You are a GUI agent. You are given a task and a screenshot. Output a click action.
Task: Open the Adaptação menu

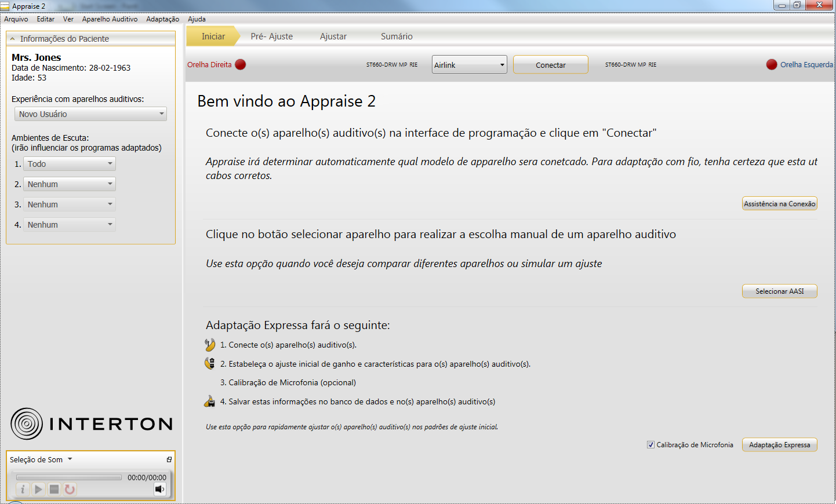163,19
